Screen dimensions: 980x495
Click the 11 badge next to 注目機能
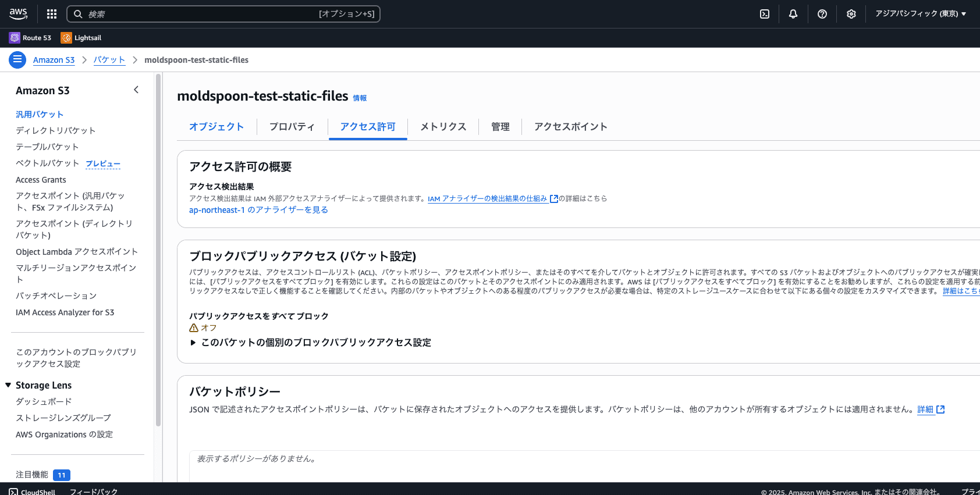pos(62,475)
